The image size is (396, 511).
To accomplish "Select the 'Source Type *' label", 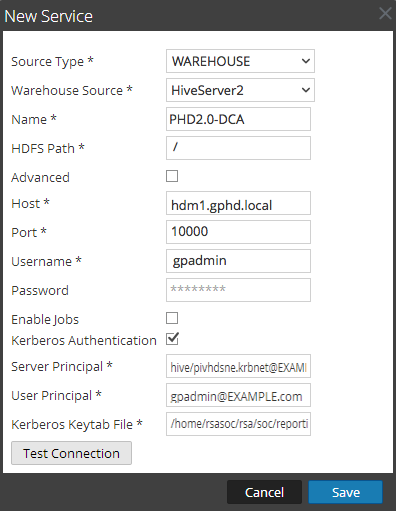I will click(x=52, y=62).
